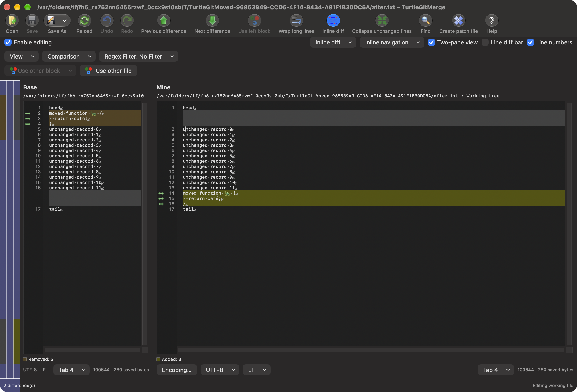This screenshot has height=392, width=577.
Task: Toggle the Line numbers checkbox
Action: (530, 42)
